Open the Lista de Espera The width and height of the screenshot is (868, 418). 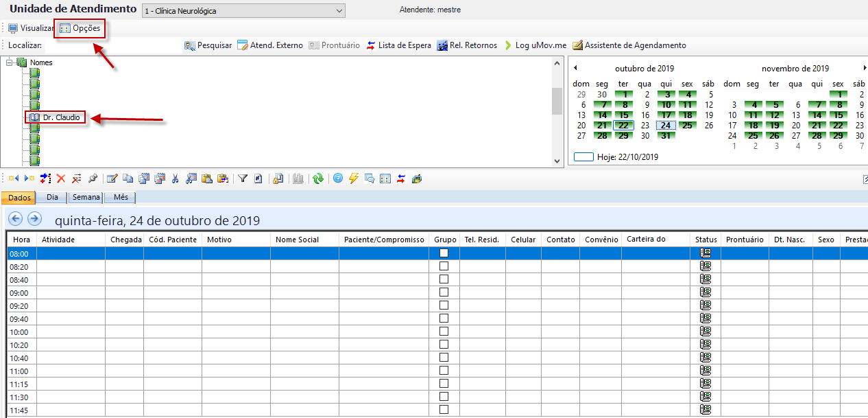pyautogui.click(x=398, y=45)
